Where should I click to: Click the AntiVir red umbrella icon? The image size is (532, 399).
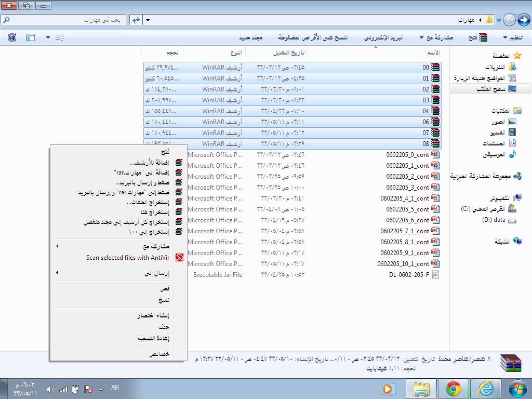[x=179, y=258]
